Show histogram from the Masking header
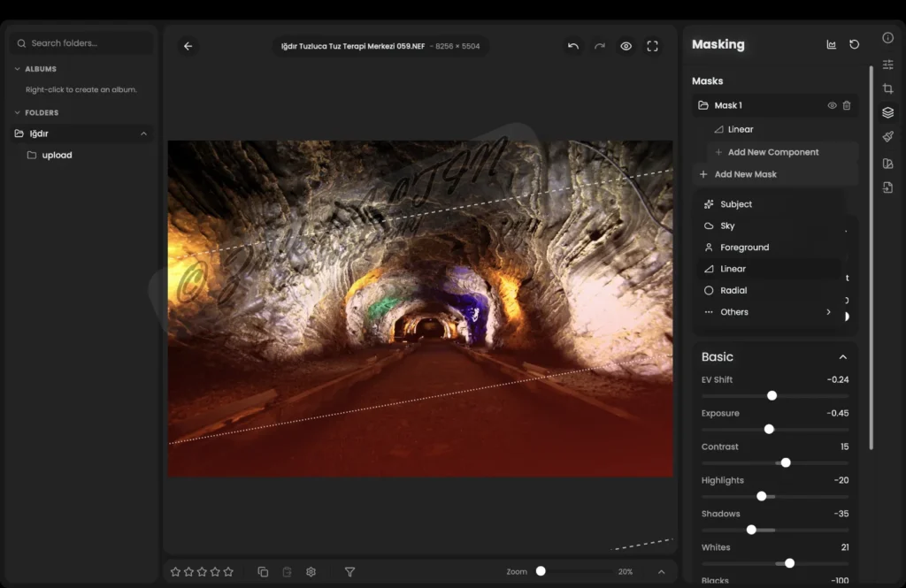This screenshot has width=906, height=588. tap(832, 44)
